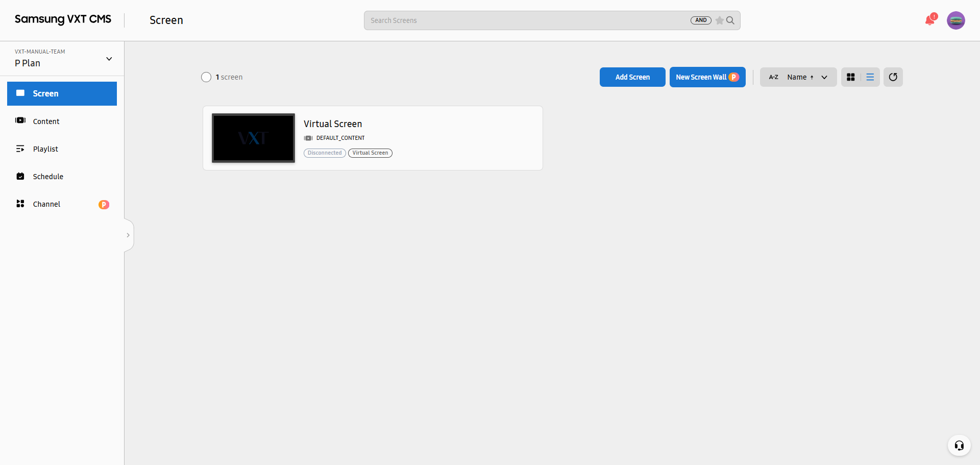Click the Virtual Screen title
This screenshot has width=980, height=465.
333,124
